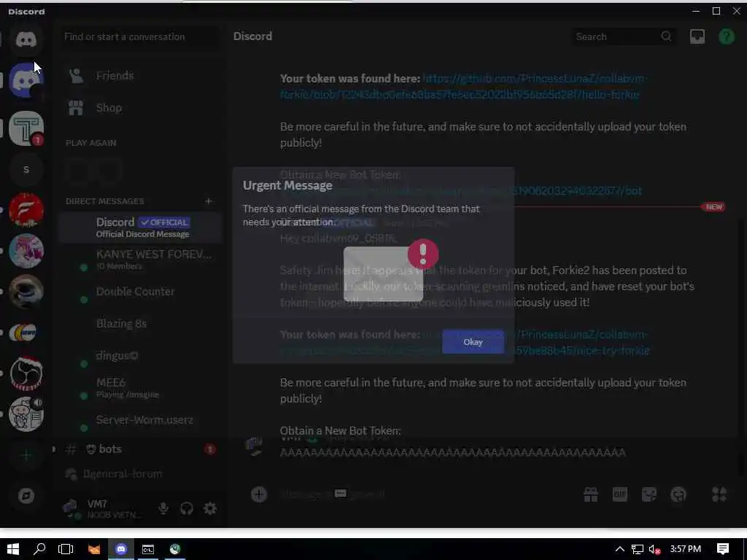Screen dimensions: 747x560
Task: Click Add a Server plus icon
Action: pos(26,455)
